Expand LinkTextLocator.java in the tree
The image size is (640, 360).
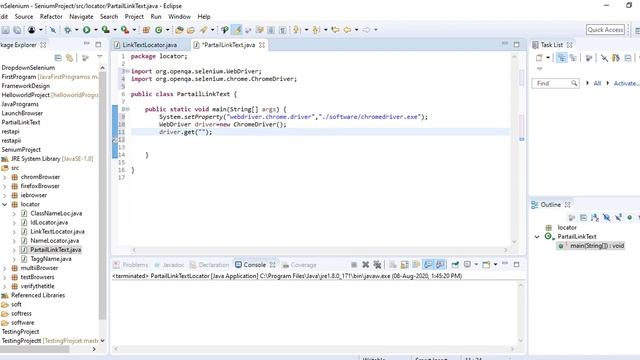[x=14, y=232]
